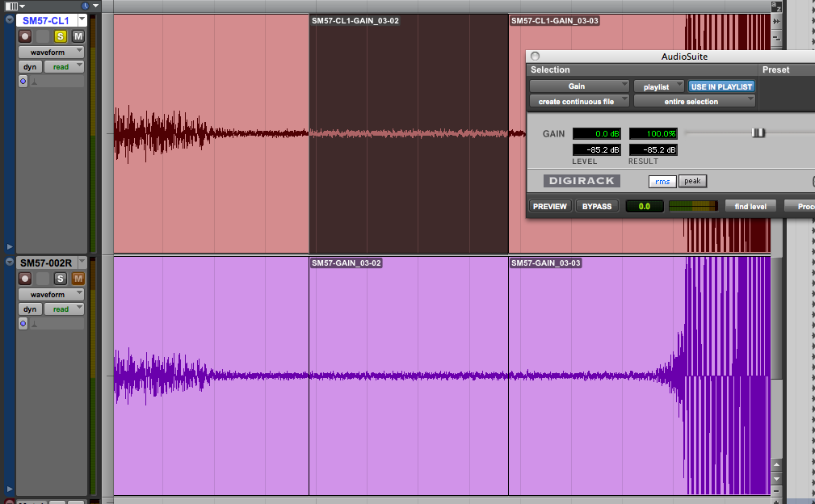Click the SM57-CL1 track color-strip arrow icon
815x504 pixels.
pyautogui.click(x=10, y=19)
